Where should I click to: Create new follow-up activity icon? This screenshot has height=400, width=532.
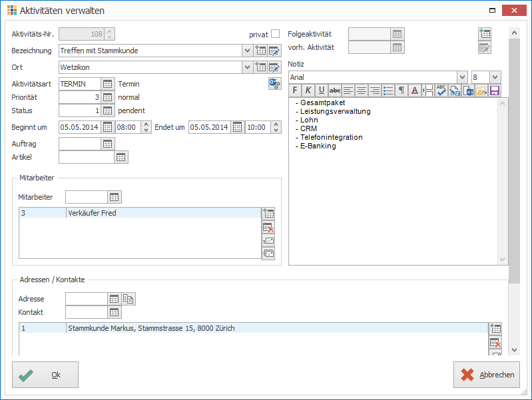[485, 33]
